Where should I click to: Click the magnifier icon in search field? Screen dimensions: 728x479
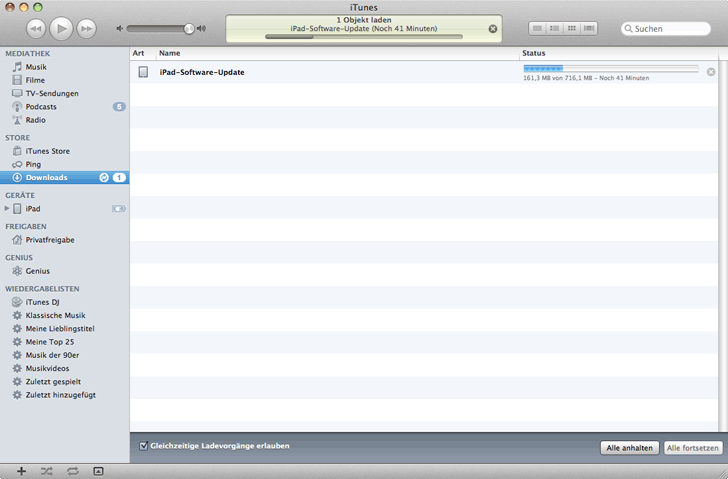(628, 29)
